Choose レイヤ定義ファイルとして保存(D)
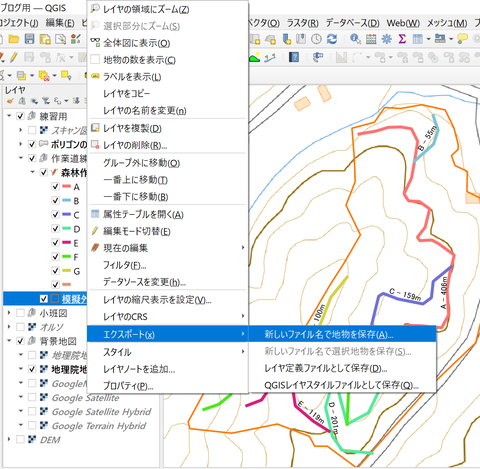480x469 pixels. [343, 368]
